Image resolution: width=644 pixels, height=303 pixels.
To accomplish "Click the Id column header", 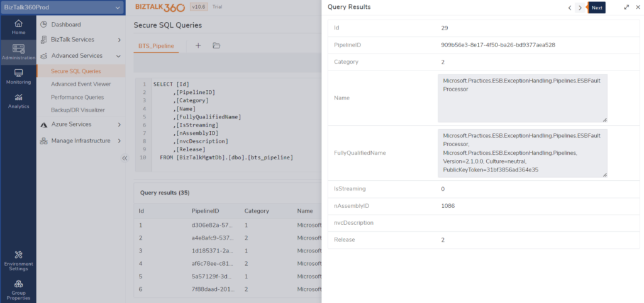I will 142,211.
